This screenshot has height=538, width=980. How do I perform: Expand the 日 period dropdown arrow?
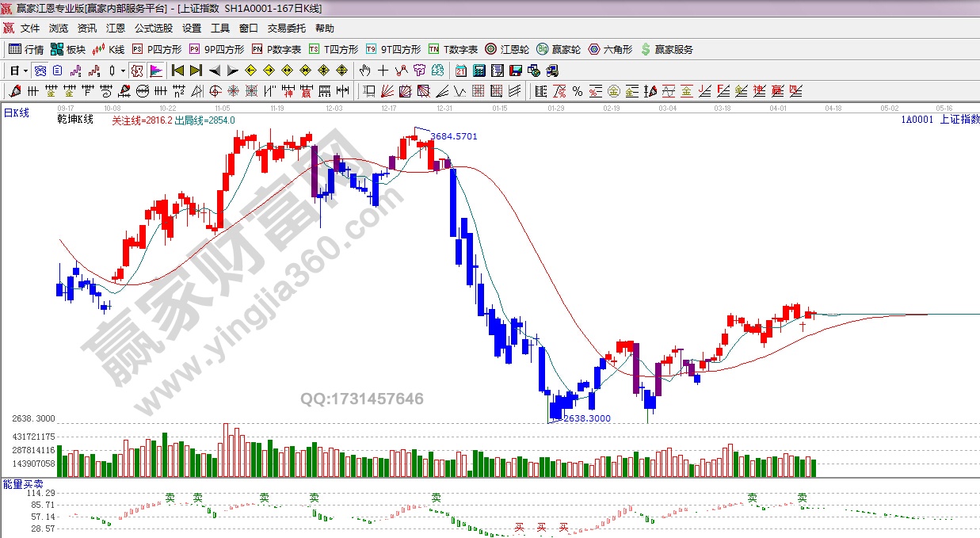point(25,71)
